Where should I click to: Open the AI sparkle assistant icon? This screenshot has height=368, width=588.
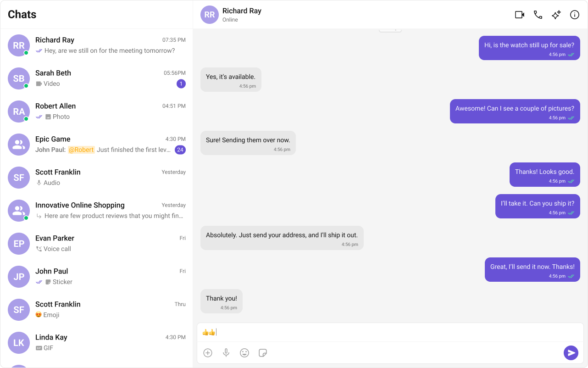click(556, 15)
